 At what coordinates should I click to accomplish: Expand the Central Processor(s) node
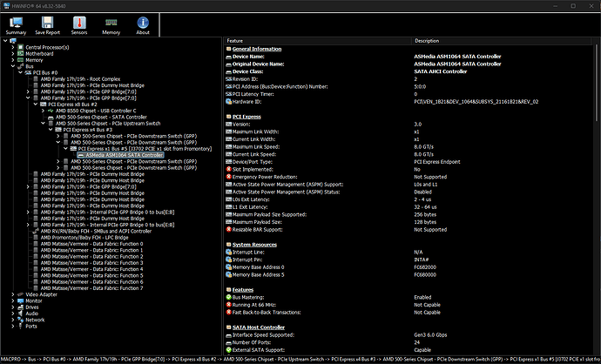click(x=13, y=46)
